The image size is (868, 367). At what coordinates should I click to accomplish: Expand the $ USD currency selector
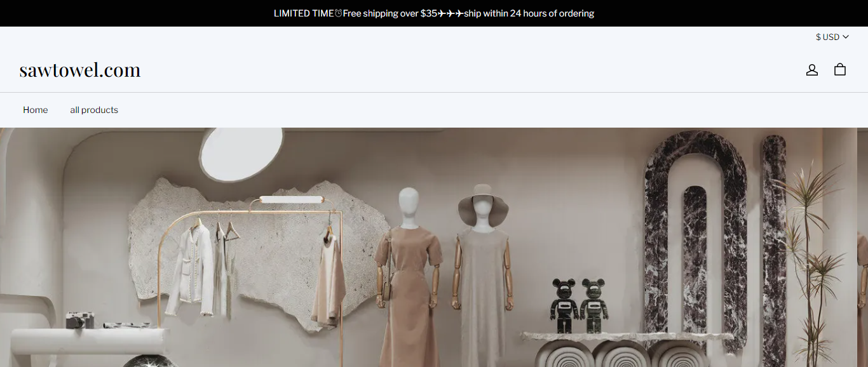pyautogui.click(x=832, y=37)
